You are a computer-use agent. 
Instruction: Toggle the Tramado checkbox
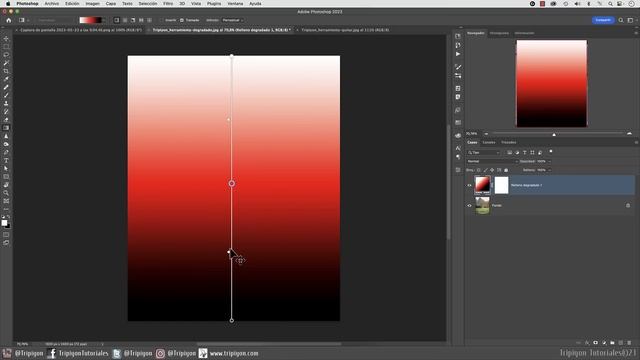[182, 20]
